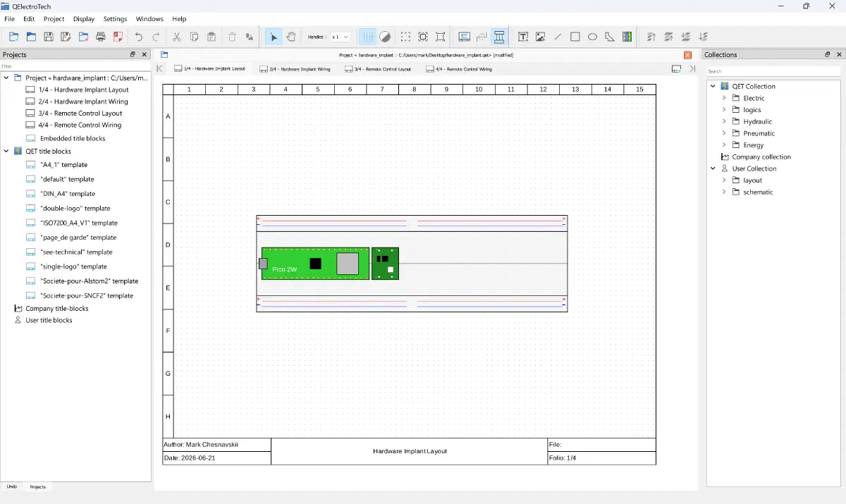Expand the Hydraulic collection folder

(x=724, y=121)
